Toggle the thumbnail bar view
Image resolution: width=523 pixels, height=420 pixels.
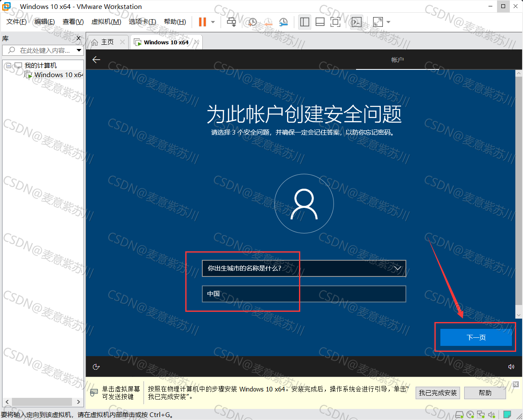320,22
